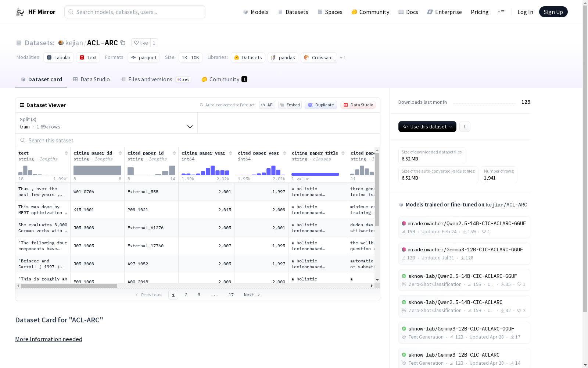Sort by the citing_paper_year column
This screenshot has width=588, height=368.
coord(230,153)
